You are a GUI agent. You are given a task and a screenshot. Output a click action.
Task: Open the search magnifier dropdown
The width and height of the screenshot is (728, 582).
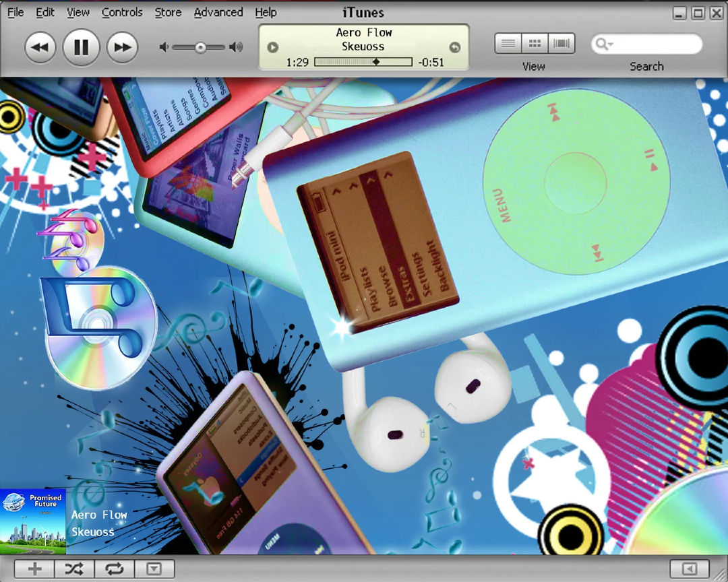(604, 44)
